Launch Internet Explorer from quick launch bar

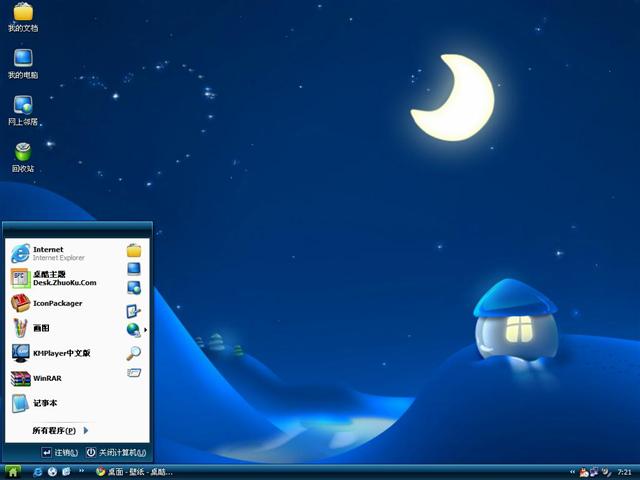pyautogui.click(x=37, y=472)
